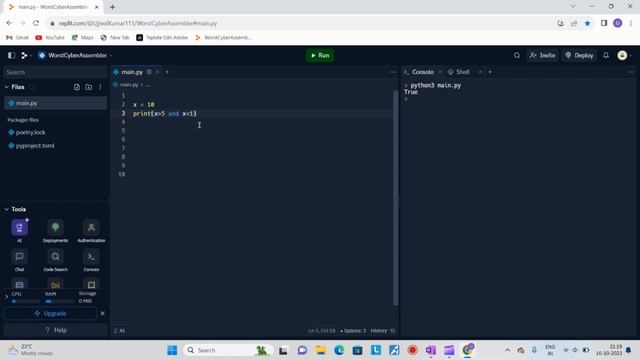Screen dimensions: 640x360
Task: Open File Explorer from taskbar
Action: (x=321, y=350)
